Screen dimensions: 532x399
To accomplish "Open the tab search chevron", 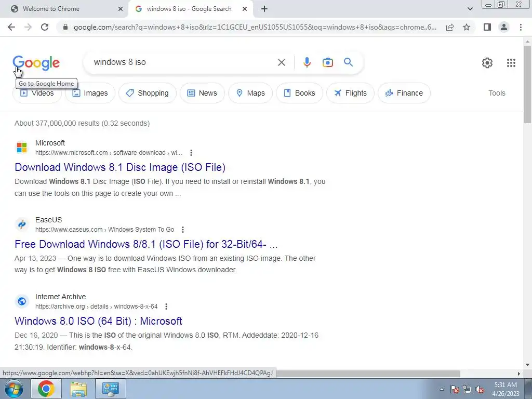I will pyautogui.click(x=470, y=9).
